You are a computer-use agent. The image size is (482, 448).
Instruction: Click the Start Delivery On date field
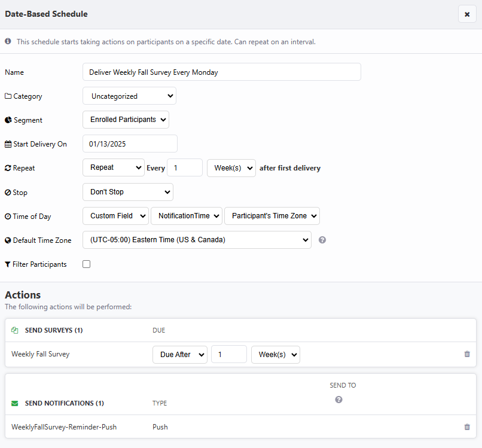click(x=130, y=144)
